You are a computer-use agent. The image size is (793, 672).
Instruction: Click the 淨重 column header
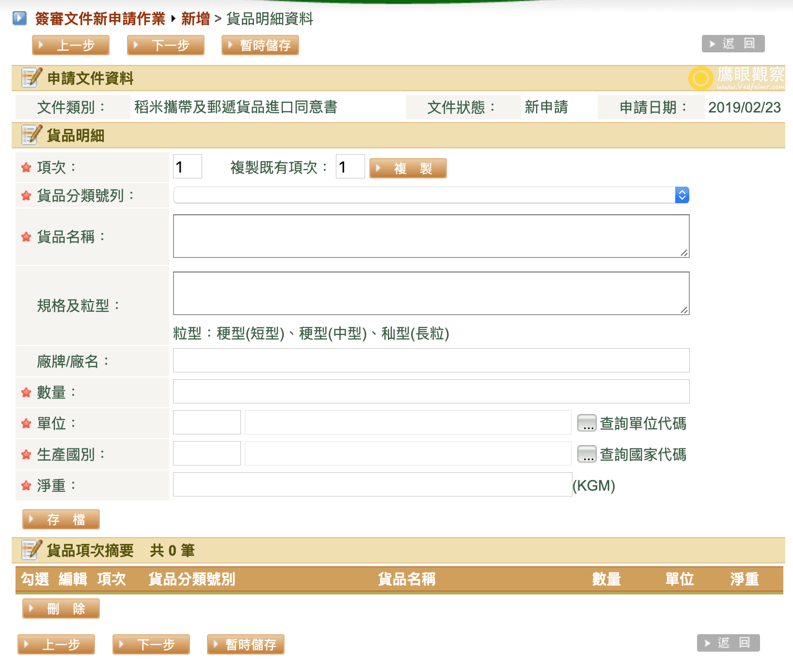click(745, 579)
